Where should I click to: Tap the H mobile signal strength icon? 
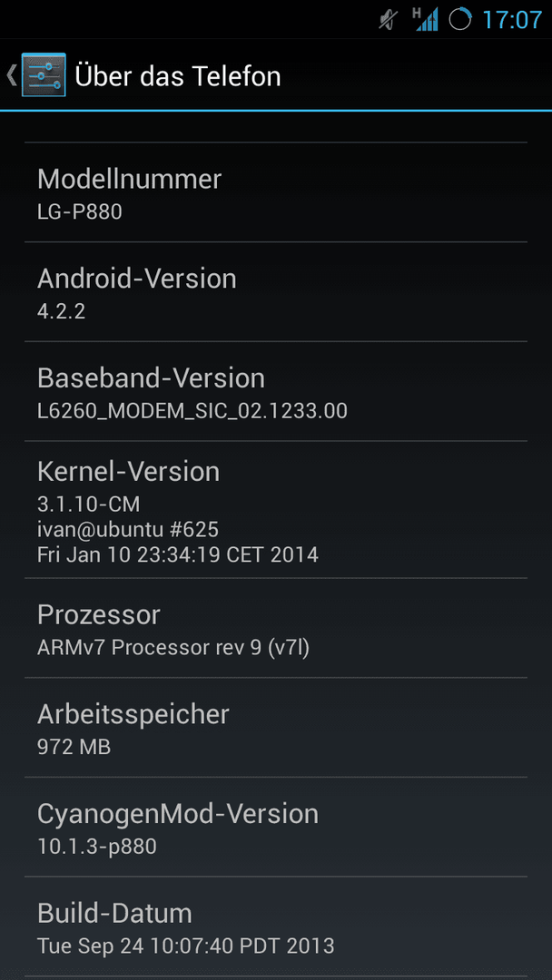click(425, 19)
